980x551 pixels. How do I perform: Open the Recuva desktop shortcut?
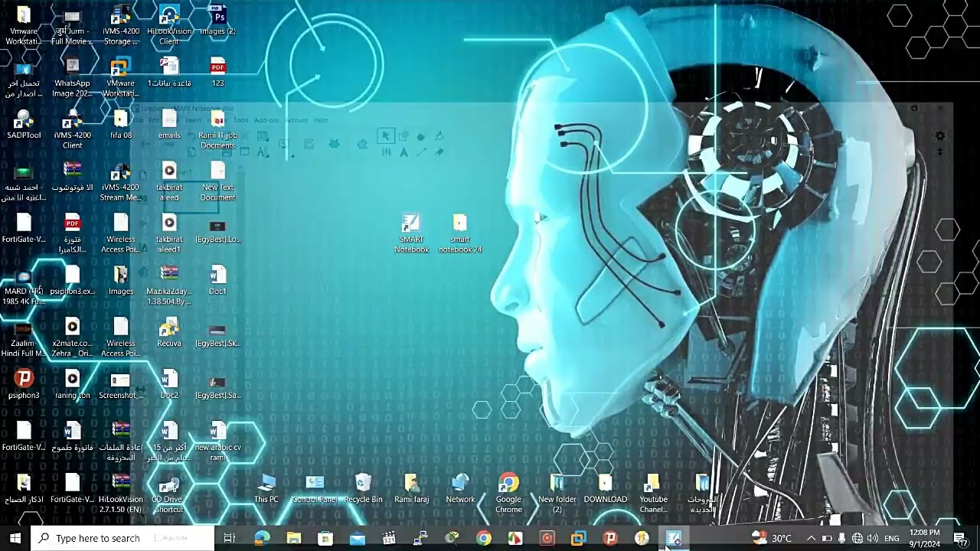coord(169,333)
